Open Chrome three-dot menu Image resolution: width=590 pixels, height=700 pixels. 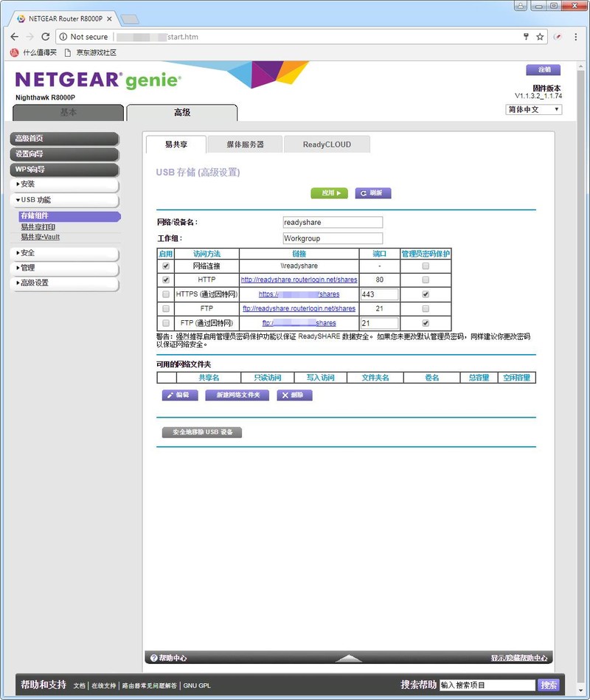pos(576,37)
